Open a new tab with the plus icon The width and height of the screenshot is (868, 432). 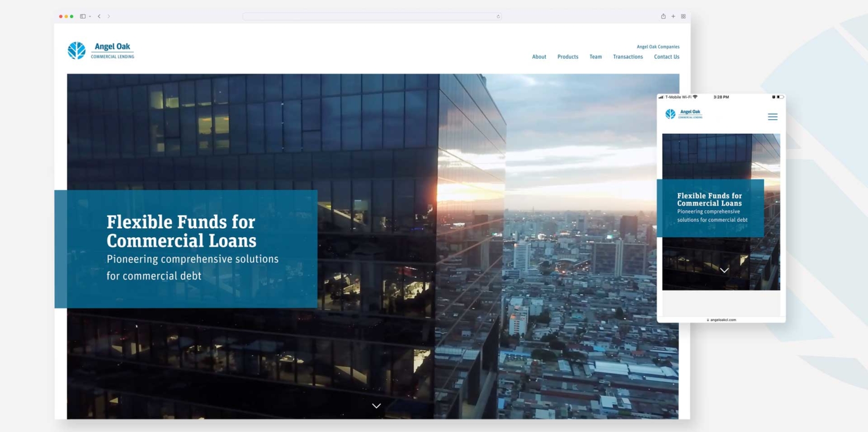point(673,16)
